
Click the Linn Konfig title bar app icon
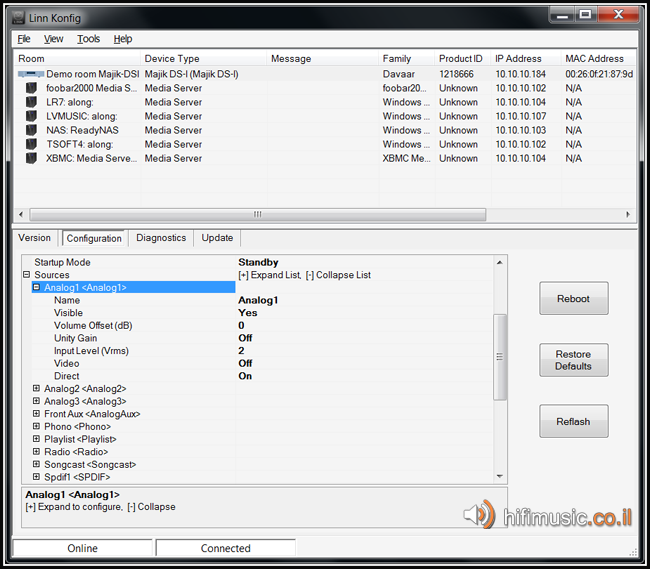tap(19, 18)
